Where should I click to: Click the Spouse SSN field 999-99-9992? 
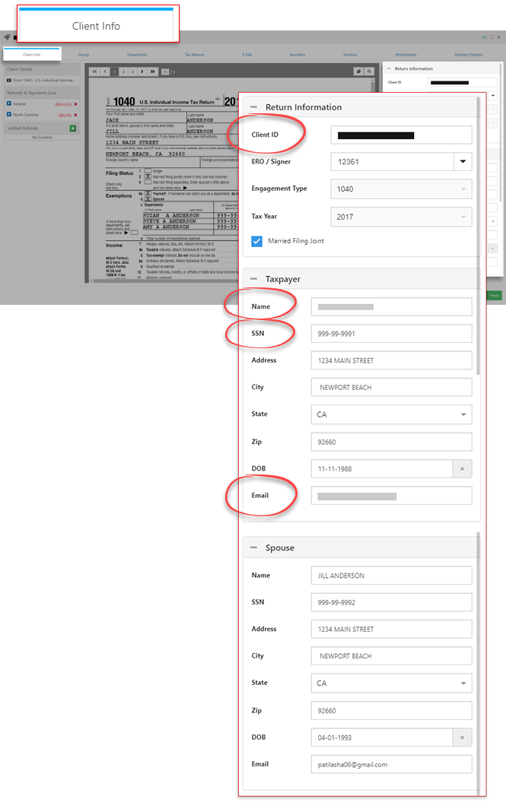391,602
